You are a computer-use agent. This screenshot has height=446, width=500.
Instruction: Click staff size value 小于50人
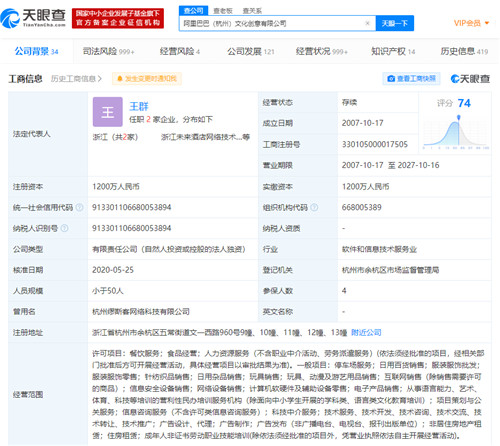(x=108, y=291)
